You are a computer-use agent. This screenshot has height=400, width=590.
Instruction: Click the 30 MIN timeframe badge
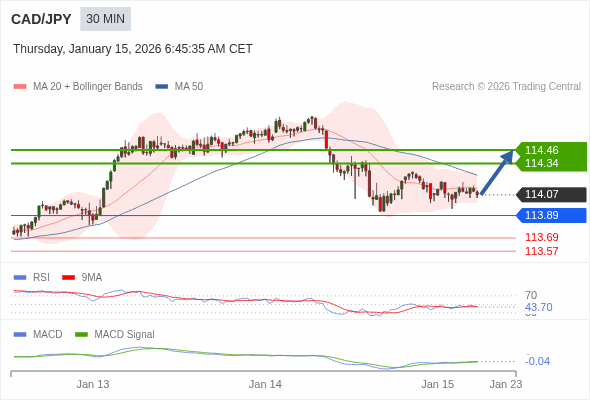(x=105, y=19)
